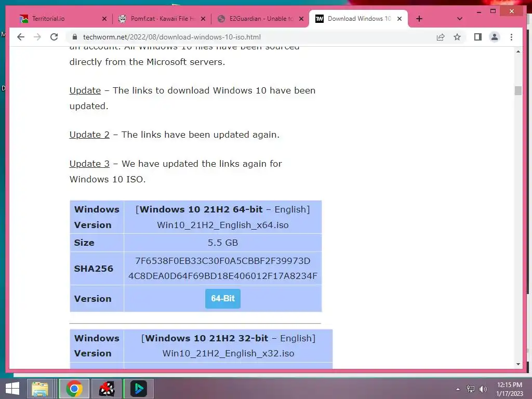Open the volume tray icon
The image size is (532, 399).
[483, 389]
